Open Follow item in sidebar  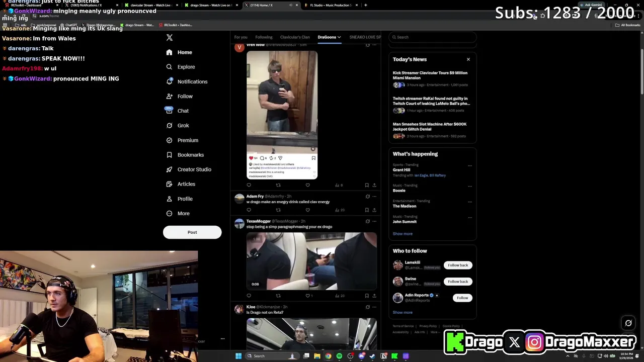179,96
